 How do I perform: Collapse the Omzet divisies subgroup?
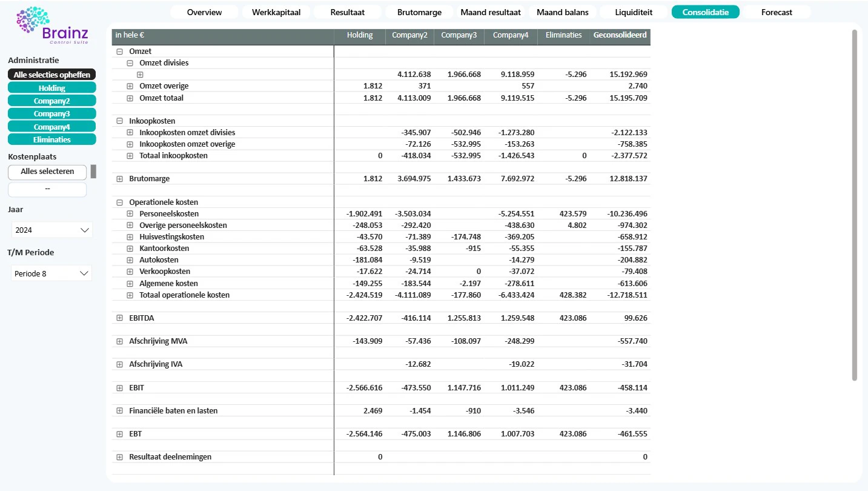coord(130,63)
